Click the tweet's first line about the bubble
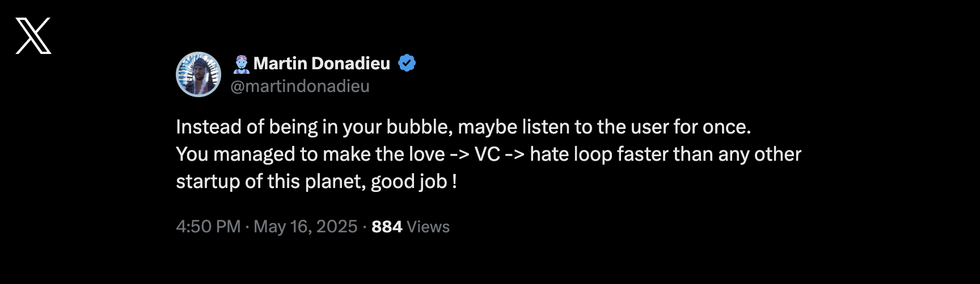 [x=463, y=127]
